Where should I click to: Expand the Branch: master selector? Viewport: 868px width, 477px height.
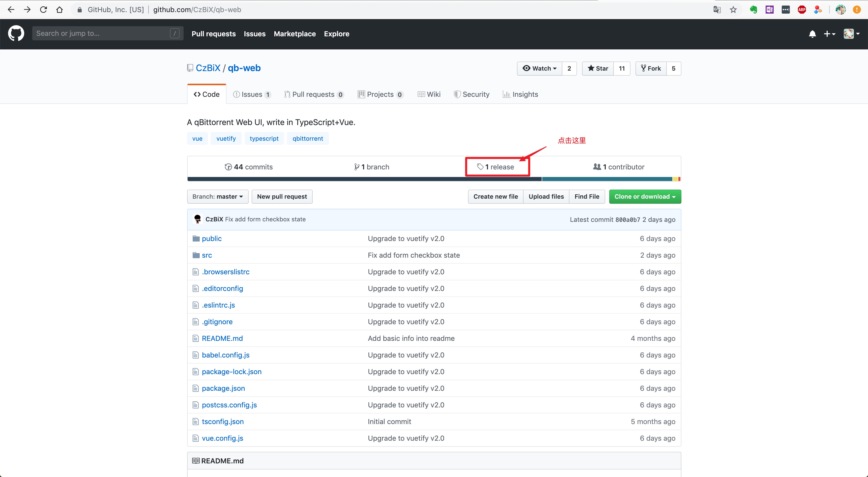tap(218, 197)
